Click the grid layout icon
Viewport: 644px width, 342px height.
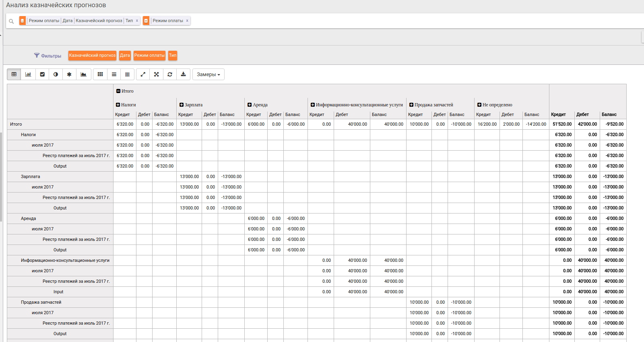click(100, 74)
